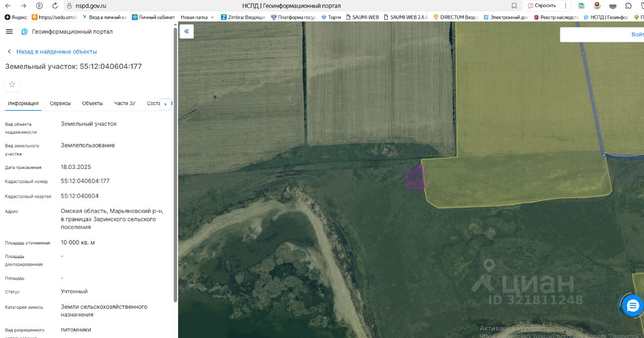Open the red-haired avatar extension icon
The height and width of the screenshot is (338, 644).
tap(597, 6)
